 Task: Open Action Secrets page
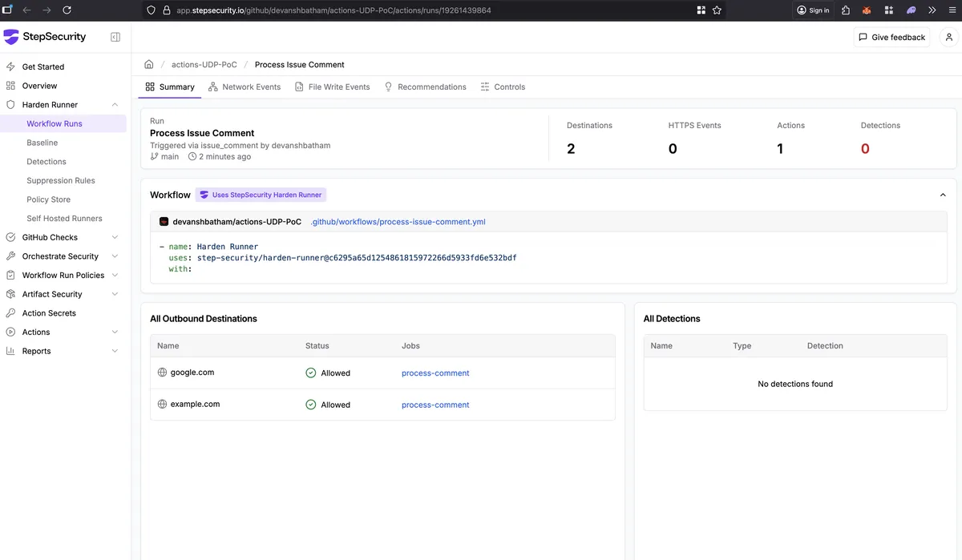click(x=49, y=313)
